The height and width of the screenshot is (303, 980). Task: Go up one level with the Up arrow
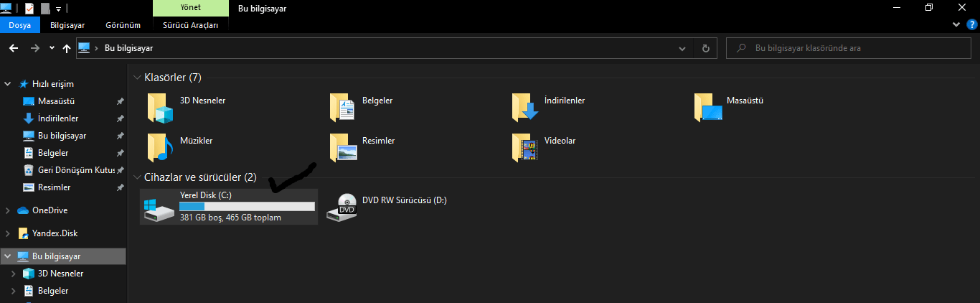click(67, 48)
